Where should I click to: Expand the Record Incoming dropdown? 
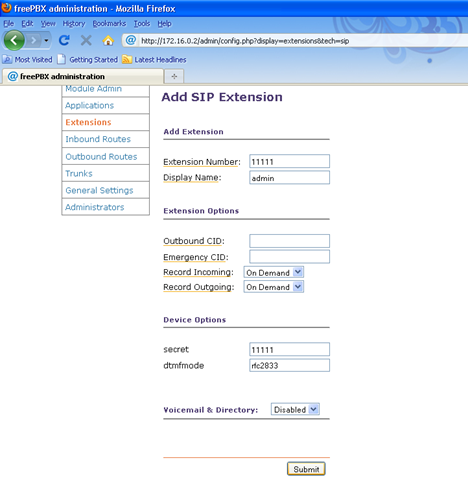click(x=274, y=272)
